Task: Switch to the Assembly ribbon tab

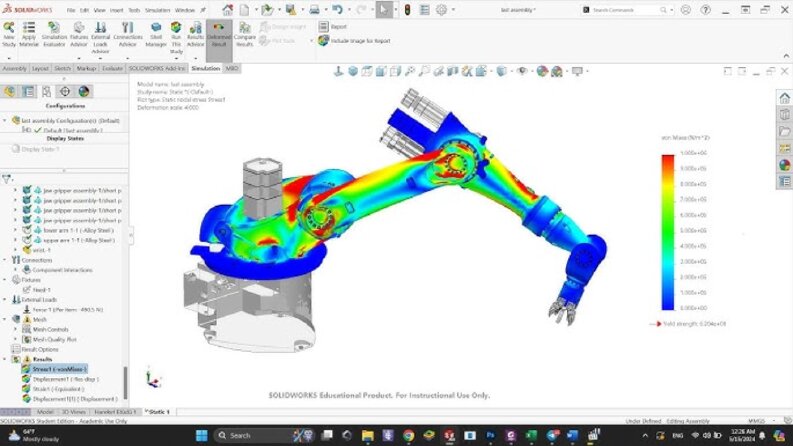Action: point(14,68)
